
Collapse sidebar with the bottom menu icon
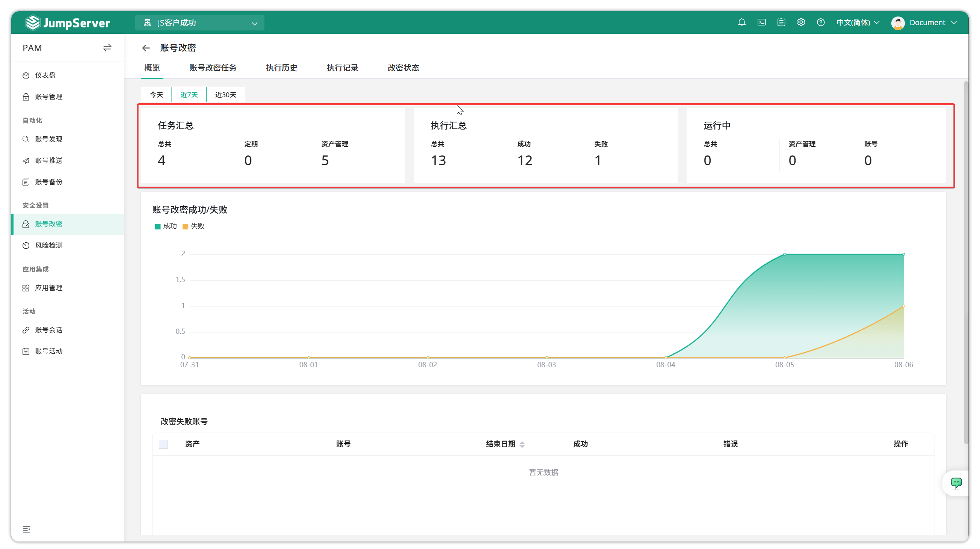[x=26, y=529]
